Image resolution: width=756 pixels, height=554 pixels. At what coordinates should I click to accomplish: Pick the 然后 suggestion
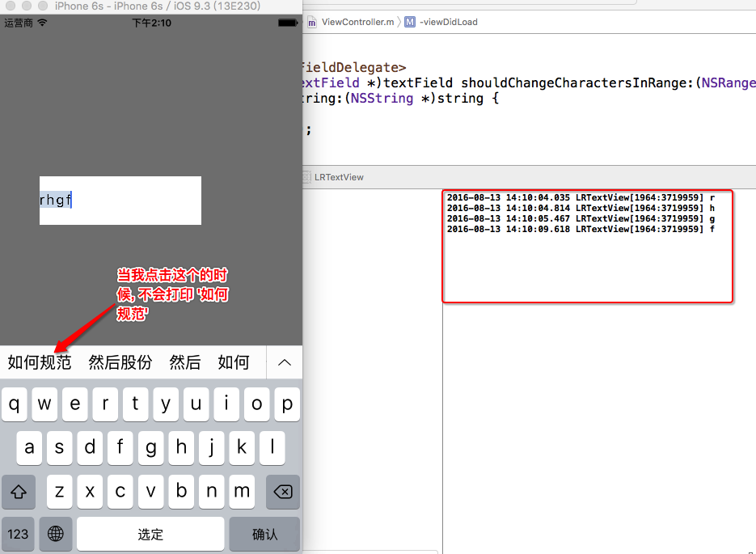(184, 362)
